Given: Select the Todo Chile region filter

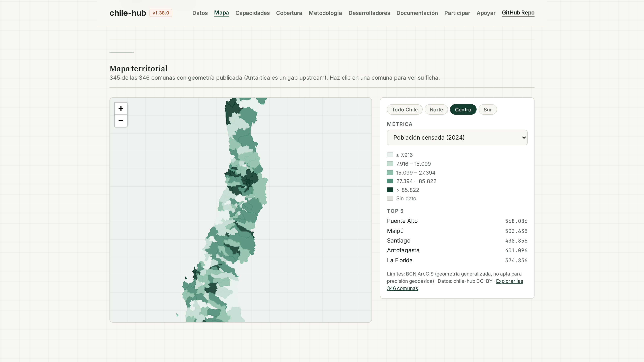Looking at the screenshot, I should [405, 109].
